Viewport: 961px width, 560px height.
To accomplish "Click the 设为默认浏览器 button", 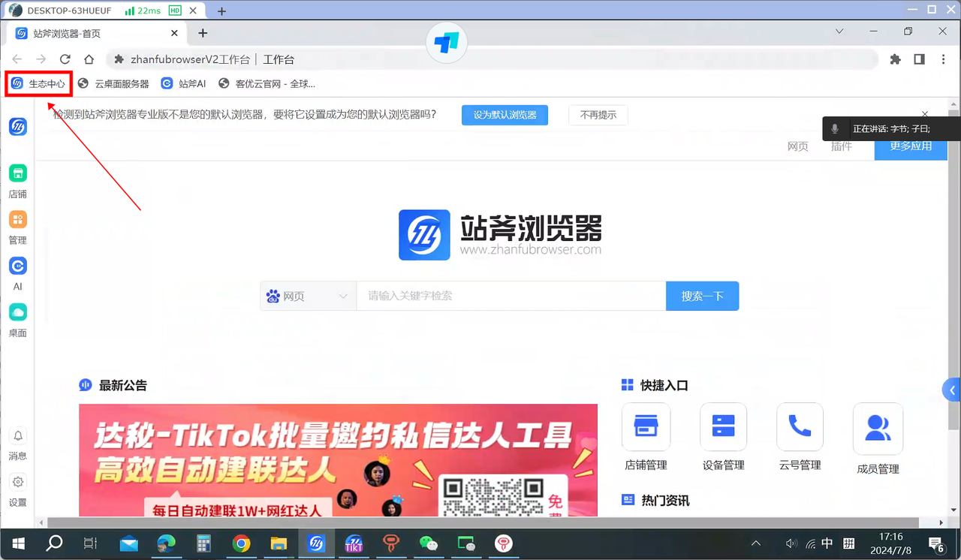I will click(505, 115).
